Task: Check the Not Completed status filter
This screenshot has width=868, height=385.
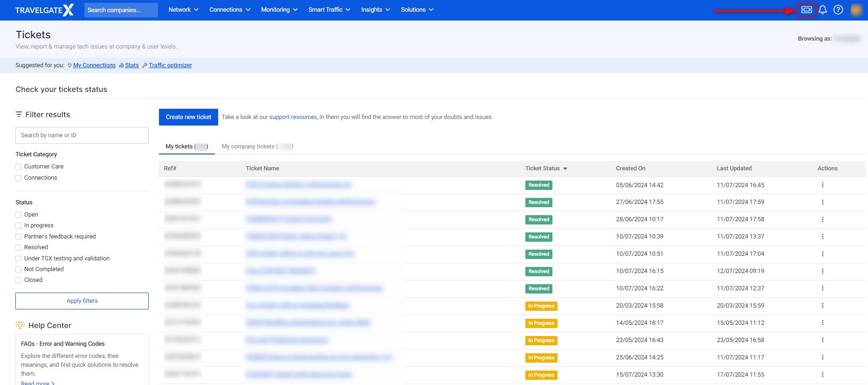Action: [x=19, y=269]
